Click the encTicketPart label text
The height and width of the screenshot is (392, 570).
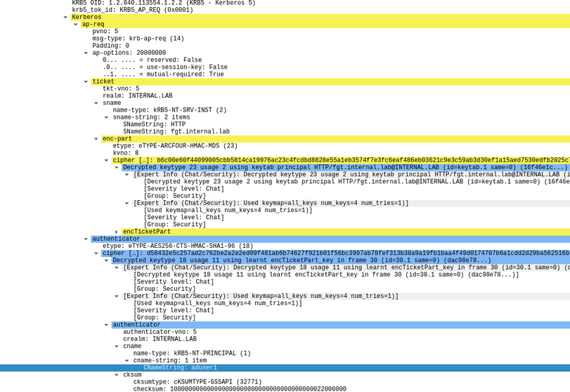tap(146, 232)
